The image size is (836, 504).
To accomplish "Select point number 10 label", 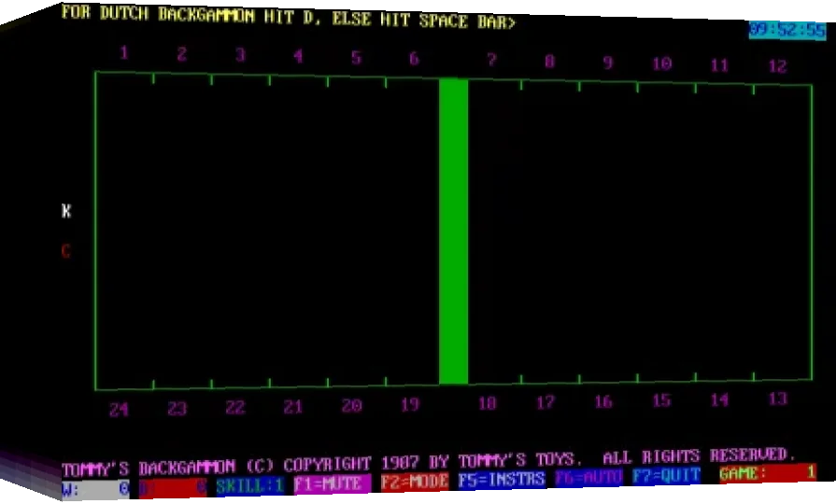I will click(661, 63).
